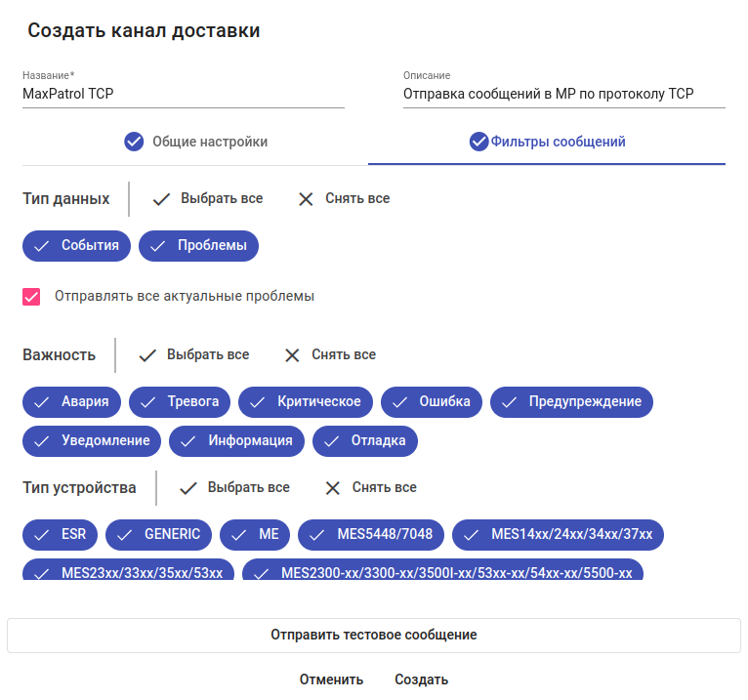Clear all device types under Тип устройства
748x700 pixels.
[371, 488]
